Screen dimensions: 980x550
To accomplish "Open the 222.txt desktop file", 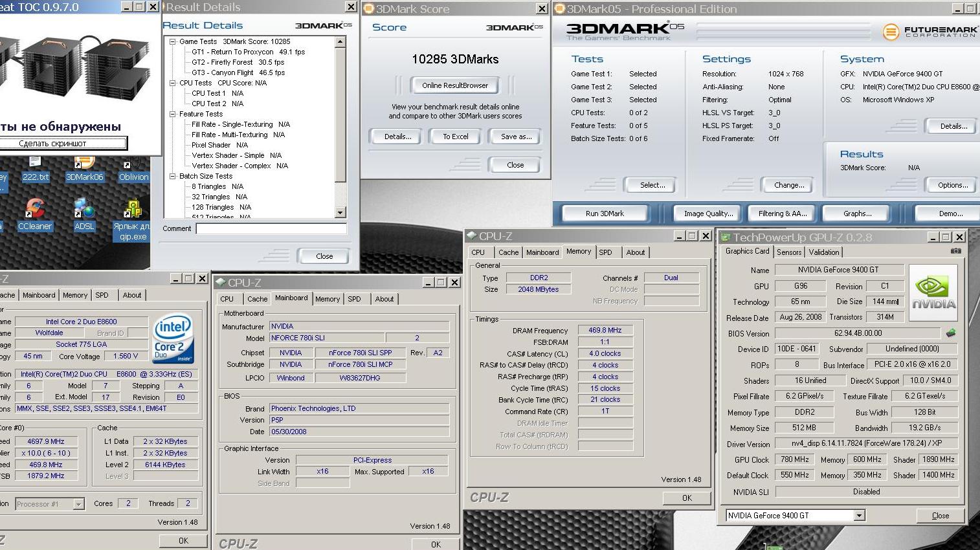I will coord(35,170).
